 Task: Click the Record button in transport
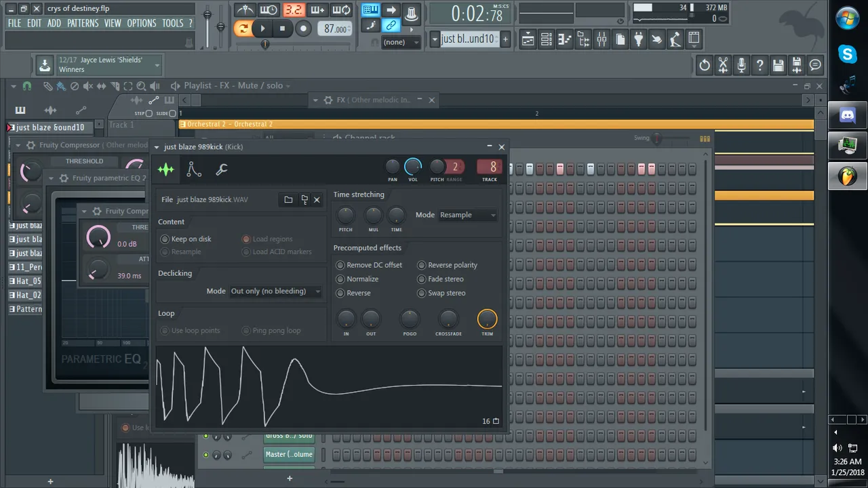click(303, 28)
